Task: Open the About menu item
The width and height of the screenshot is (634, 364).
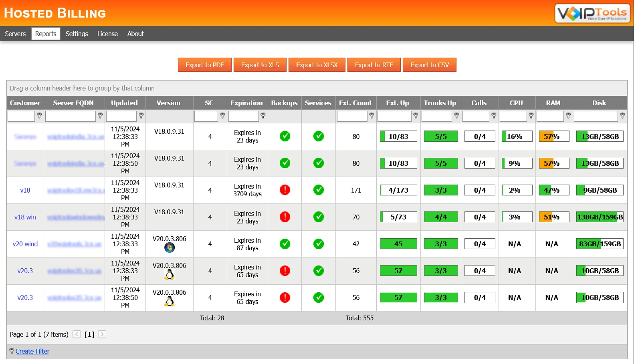Action: (x=135, y=34)
